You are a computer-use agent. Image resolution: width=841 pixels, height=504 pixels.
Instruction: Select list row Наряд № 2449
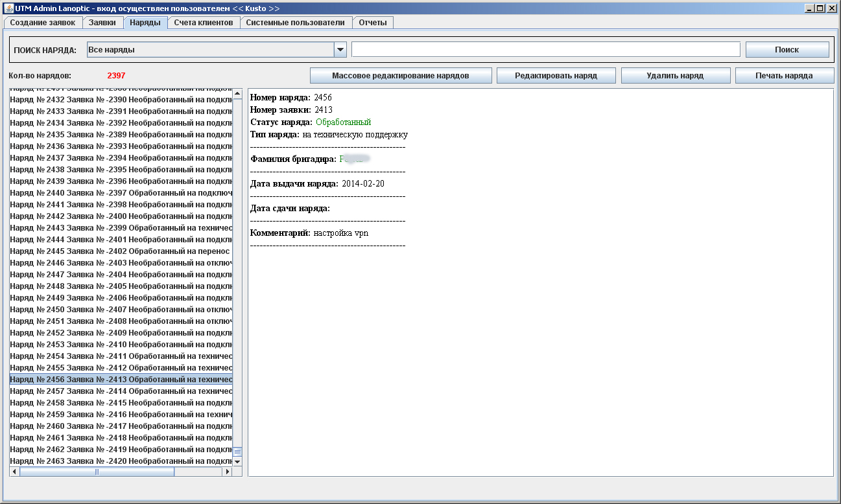click(121, 298)
